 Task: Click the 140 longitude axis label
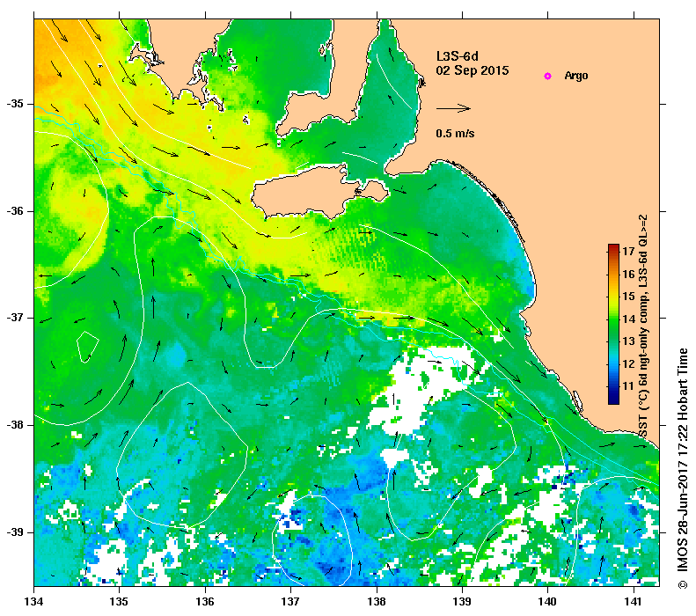pos(547,602)
